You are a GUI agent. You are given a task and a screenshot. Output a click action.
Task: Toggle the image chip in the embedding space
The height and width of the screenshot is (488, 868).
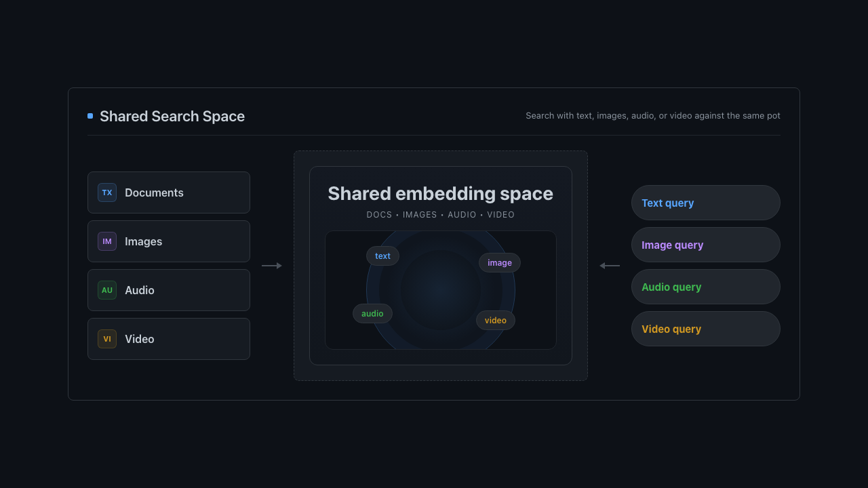coord(499,262)
